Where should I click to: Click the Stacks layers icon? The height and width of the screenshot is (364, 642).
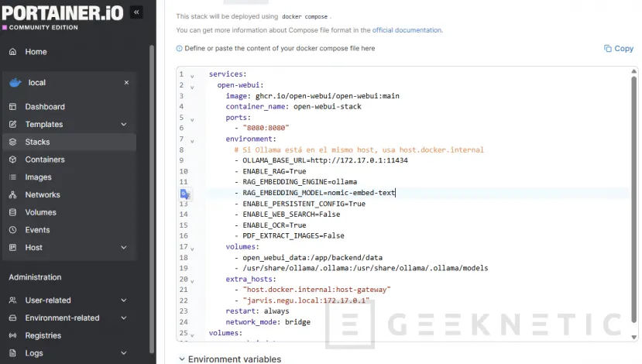pyautogui.click(x=12, y=142)
